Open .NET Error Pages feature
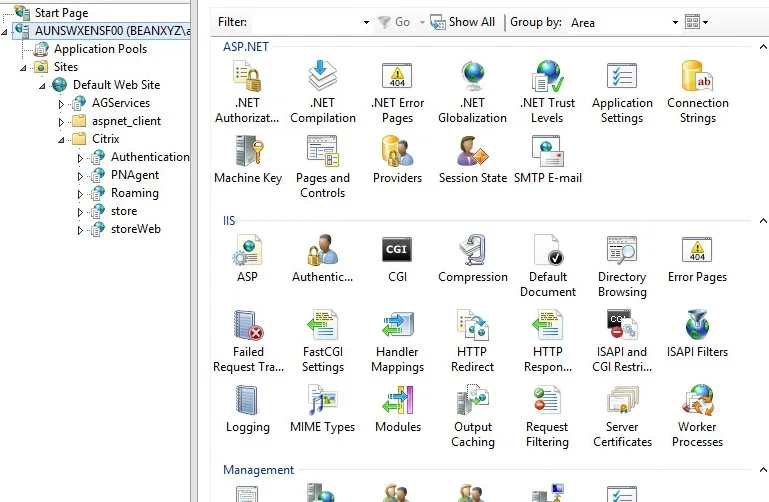This screenshot has height=502, width=769. (x=397, y=92)
